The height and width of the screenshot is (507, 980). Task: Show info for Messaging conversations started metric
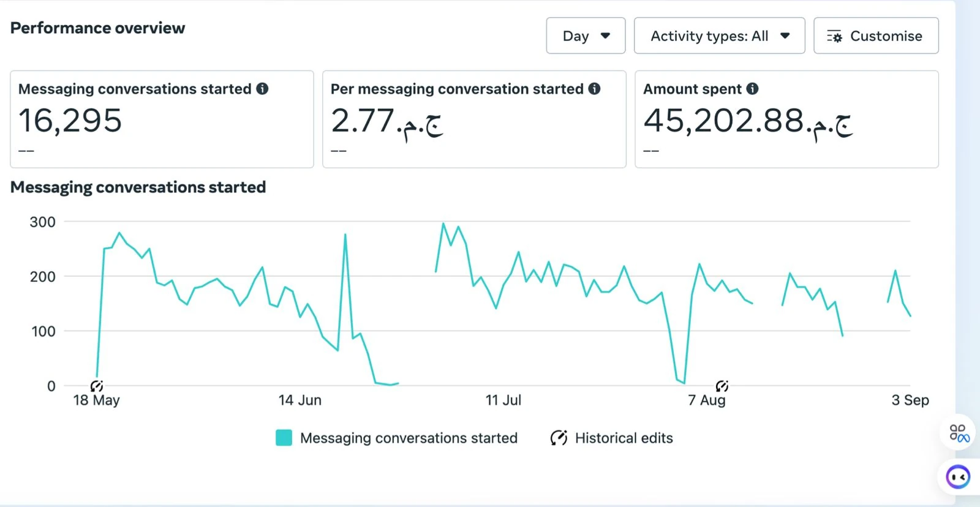coord(262,89)
